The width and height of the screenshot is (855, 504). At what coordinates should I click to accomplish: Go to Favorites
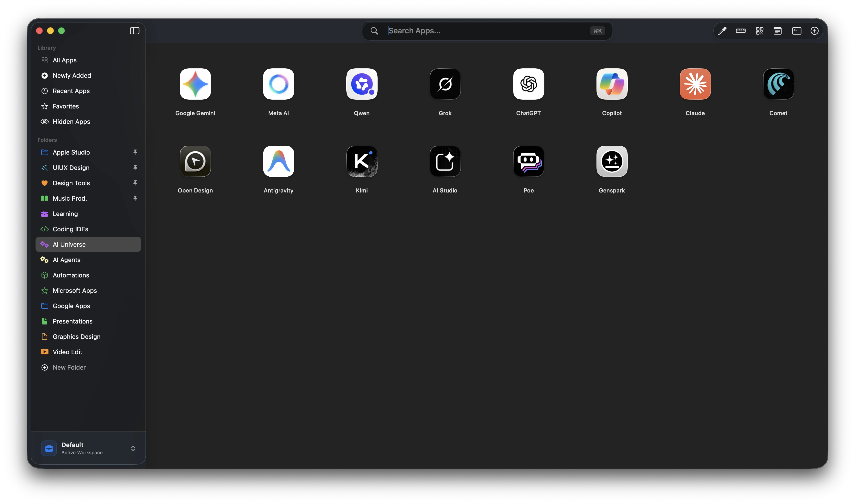click(88, 106)
